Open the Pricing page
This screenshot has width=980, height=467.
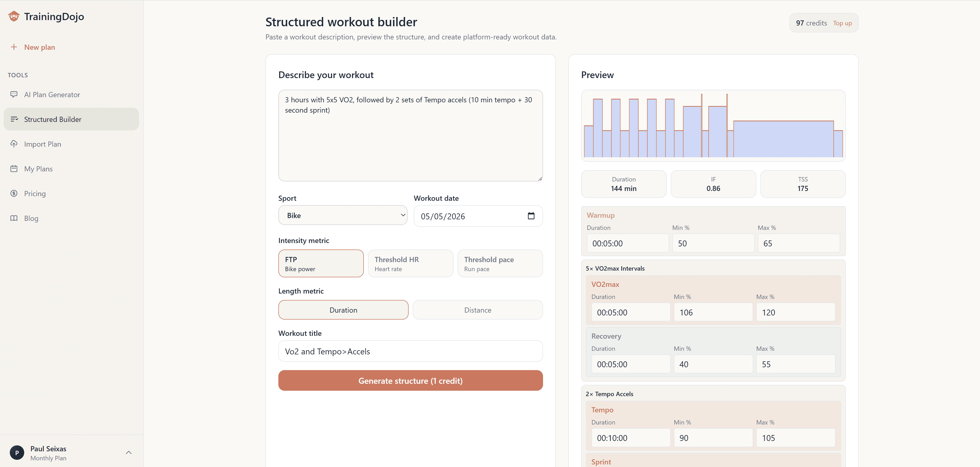pos(71,194)
